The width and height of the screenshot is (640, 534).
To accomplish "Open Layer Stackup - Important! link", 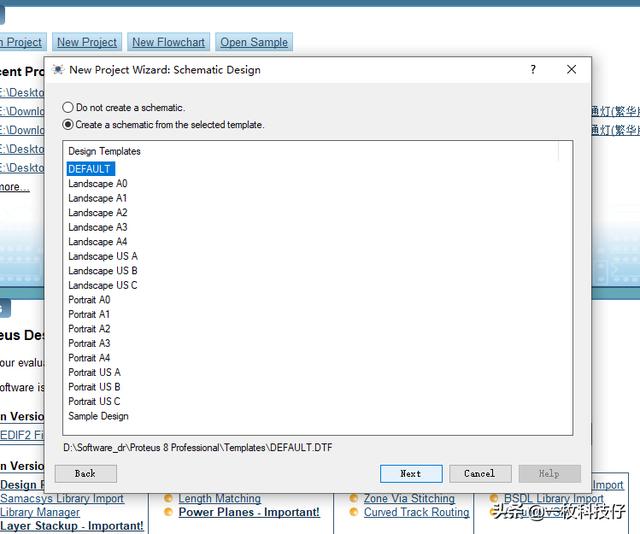I will click(x=72, y=526).
